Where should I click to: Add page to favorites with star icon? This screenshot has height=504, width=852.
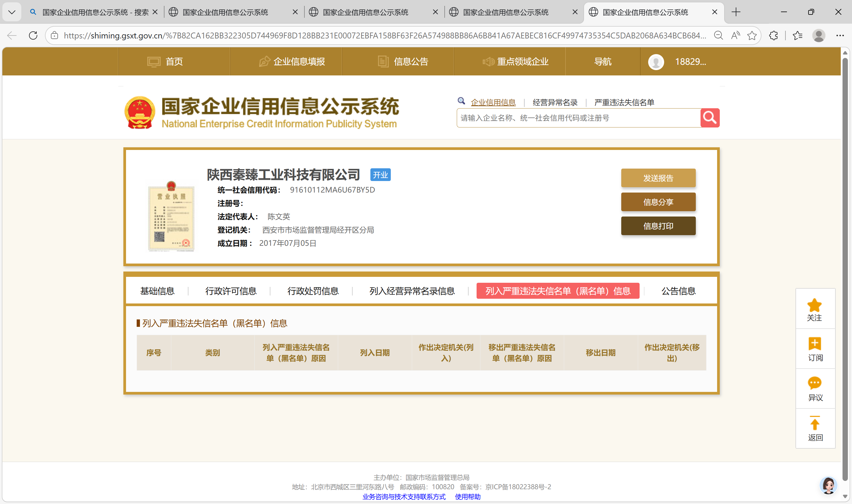tap(752, 35)
